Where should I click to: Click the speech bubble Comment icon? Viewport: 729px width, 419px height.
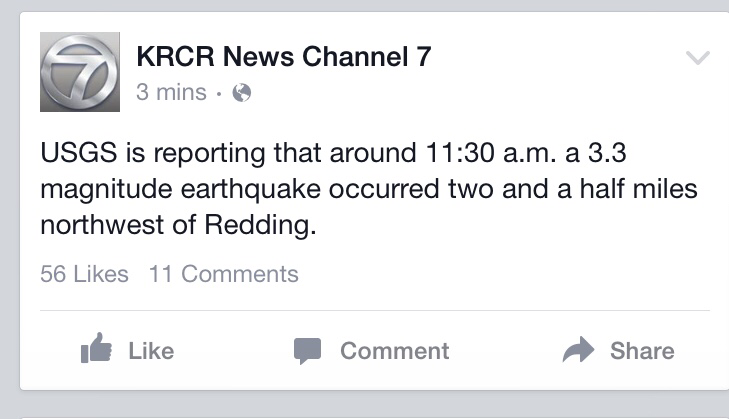click(307, 350)
